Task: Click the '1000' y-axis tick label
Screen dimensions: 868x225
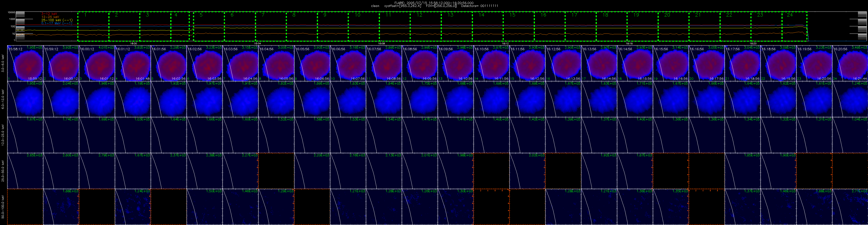Action: (12, 19)
